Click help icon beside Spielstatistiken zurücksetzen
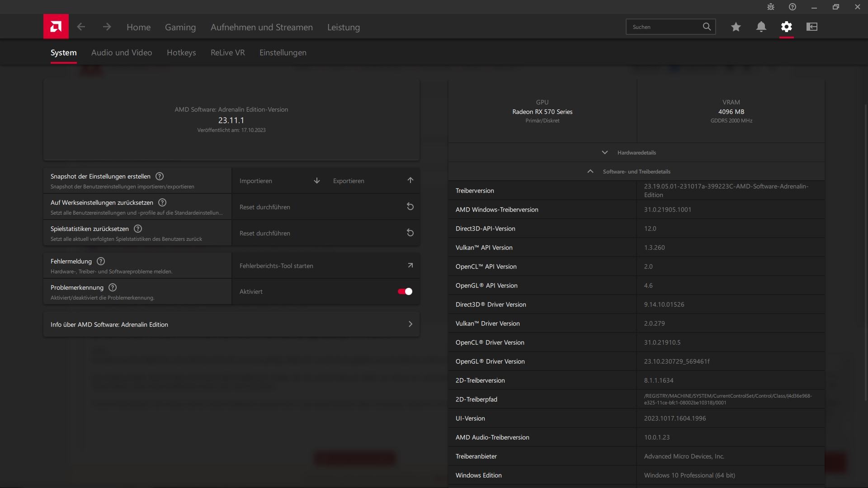The width and height of the screenshot is (868, 488). pos(138,229)
